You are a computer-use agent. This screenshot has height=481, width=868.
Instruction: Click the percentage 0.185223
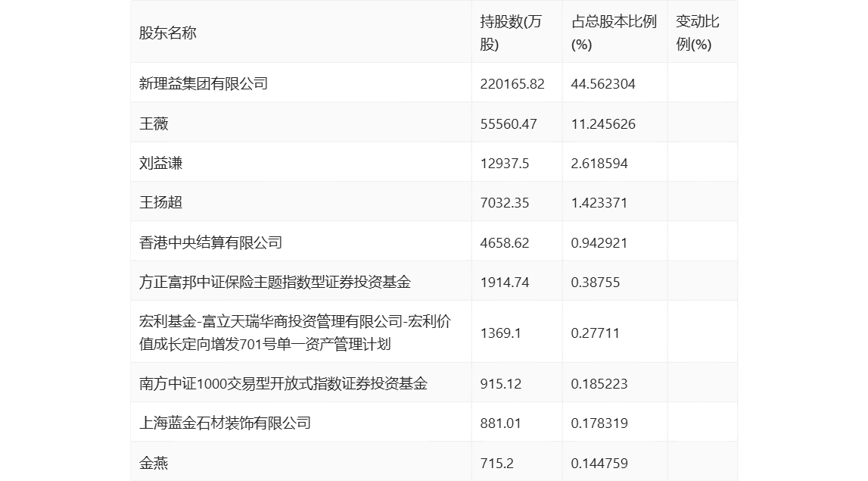click(x=599, y=384)
